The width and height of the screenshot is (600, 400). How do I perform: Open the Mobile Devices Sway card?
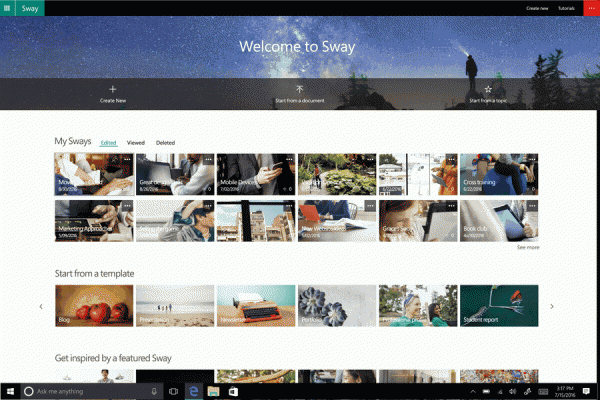[x=256, y=175]
